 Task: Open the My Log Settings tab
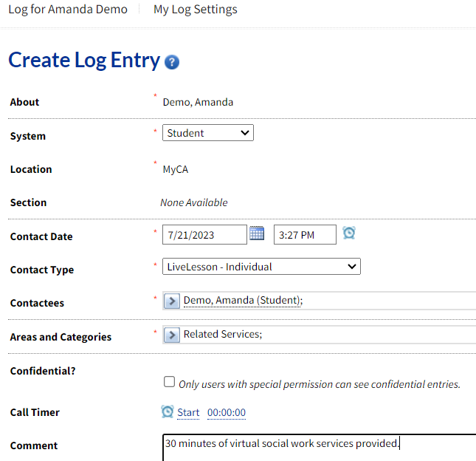coord(196,10)
